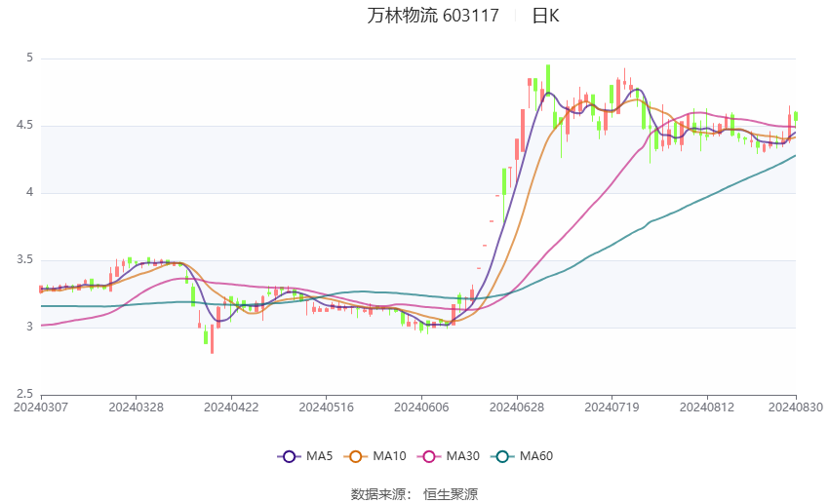Hide the MA60 line via its label
The height and width of the screenshot is (504, 829).
point(536,456)
